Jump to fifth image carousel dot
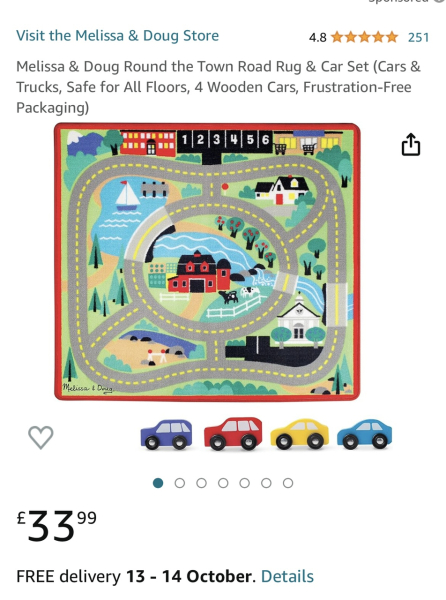446x600 pixels. [245, 483]
